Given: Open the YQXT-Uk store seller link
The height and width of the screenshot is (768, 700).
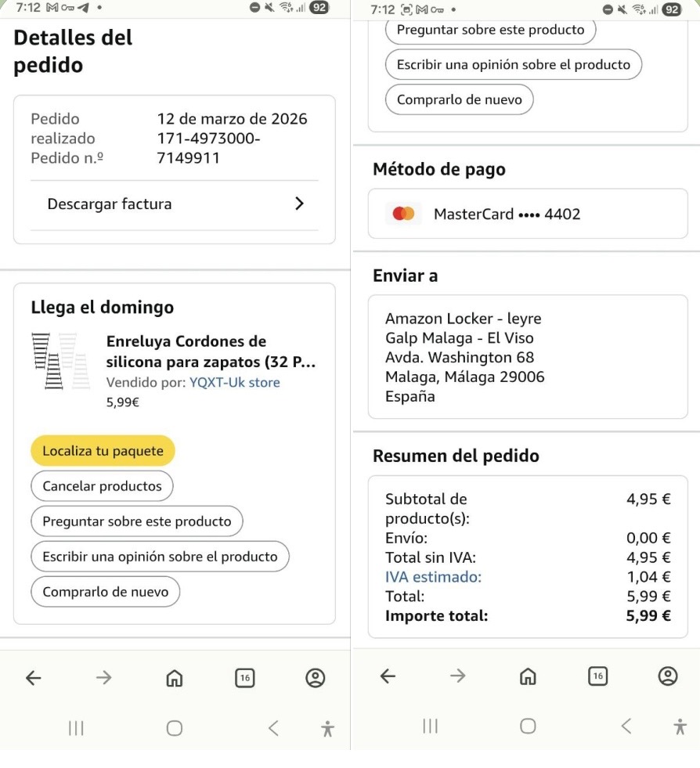Looking at the screenshot, I should coord(235,383).
